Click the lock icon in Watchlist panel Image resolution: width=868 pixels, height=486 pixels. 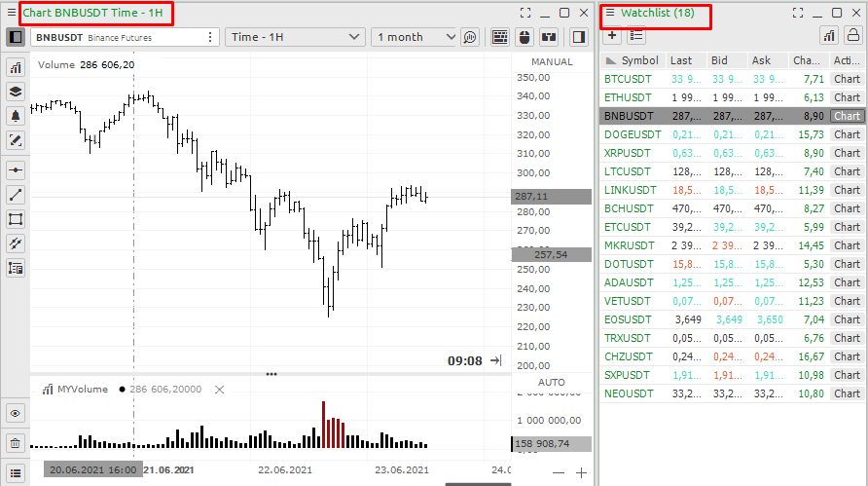852,36
